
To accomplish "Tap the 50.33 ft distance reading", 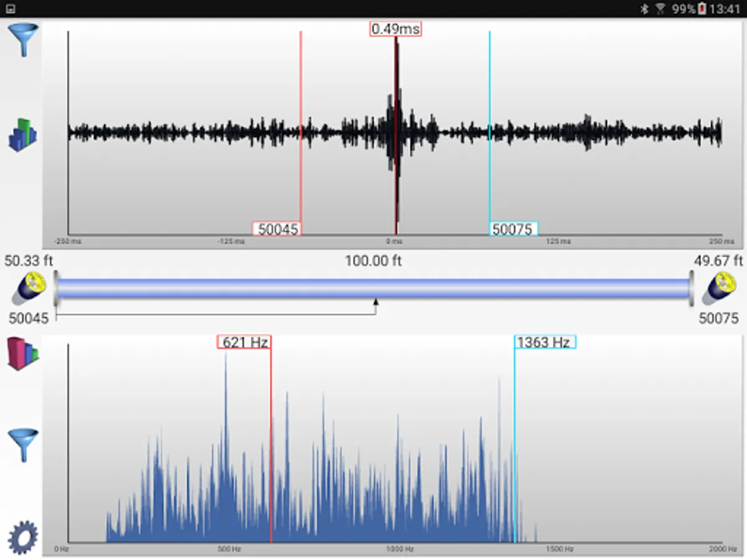I will (29, 260).
